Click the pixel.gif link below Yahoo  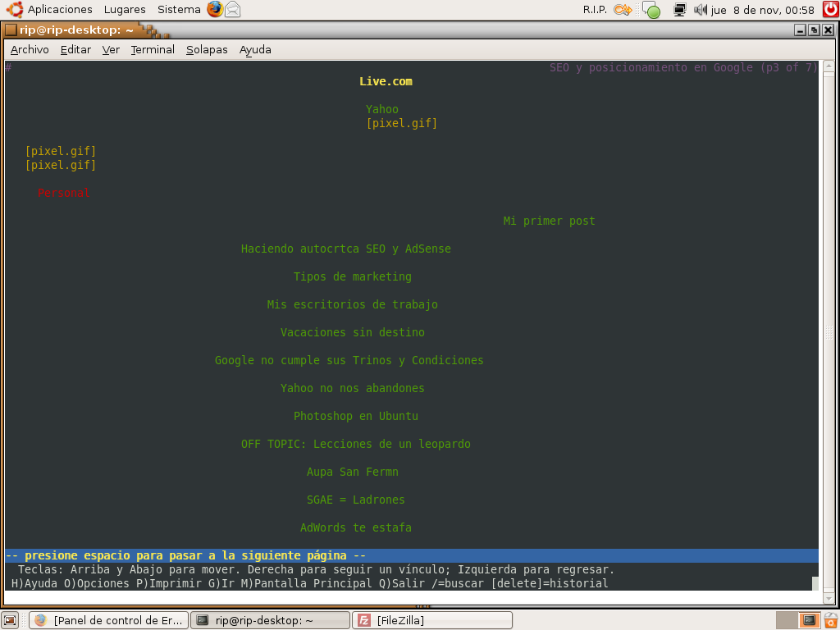point(402,123)
